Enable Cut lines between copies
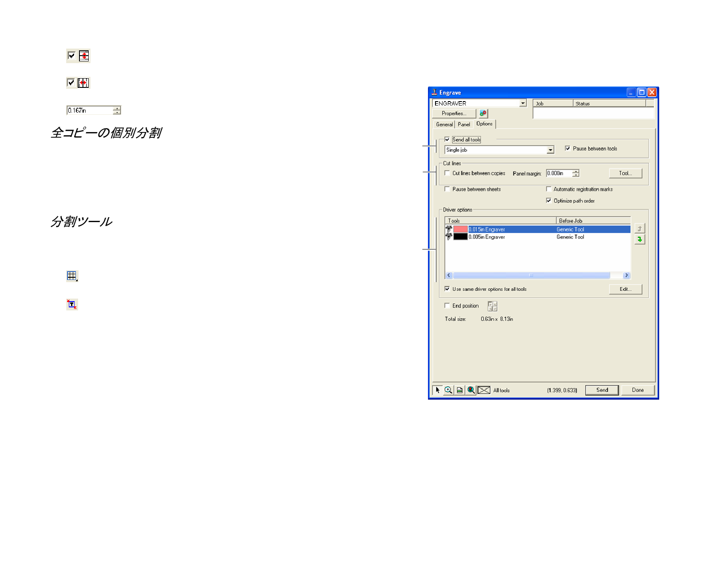 pyautogui.click(x=447, y=173)
